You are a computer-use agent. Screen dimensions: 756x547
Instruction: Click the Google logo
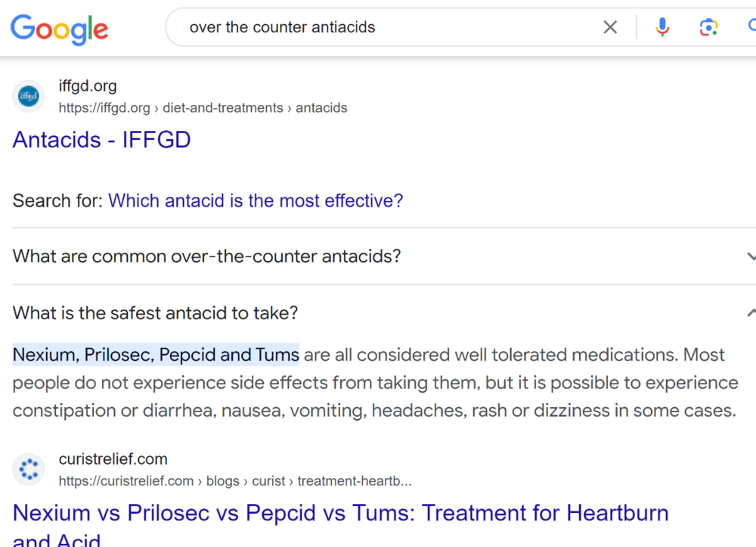[x=59, y=28]
